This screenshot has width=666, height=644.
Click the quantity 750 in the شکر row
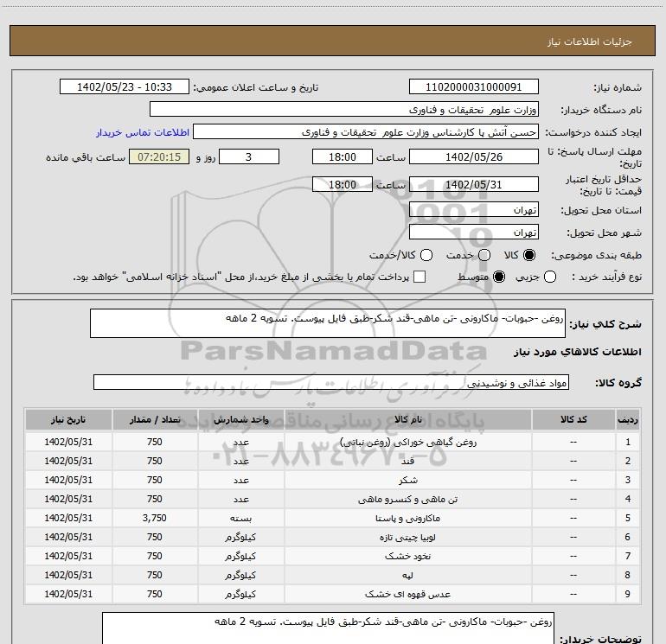[155, 480]
